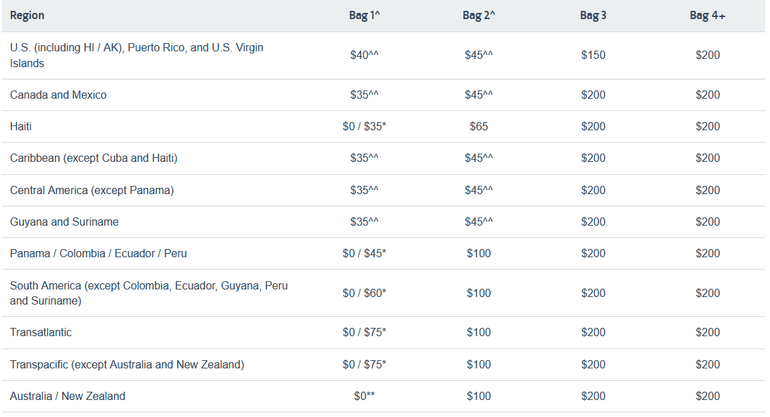The width and height of the screenshot is (770, 417).
Task: Click the $150 Bag 3 fee cell
Action: tap(593, 56)
